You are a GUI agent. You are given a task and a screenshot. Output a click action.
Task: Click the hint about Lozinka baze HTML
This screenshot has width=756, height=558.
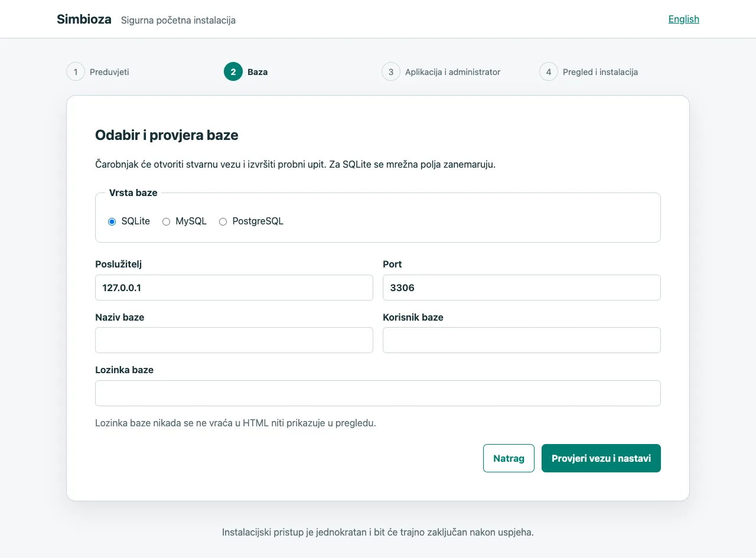click(236, 423)
